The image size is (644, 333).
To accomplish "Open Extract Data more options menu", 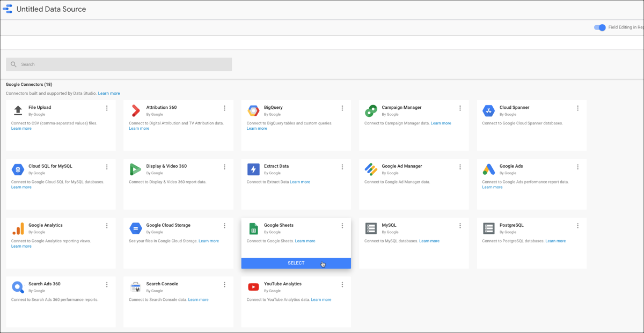I will coord(342,167).
